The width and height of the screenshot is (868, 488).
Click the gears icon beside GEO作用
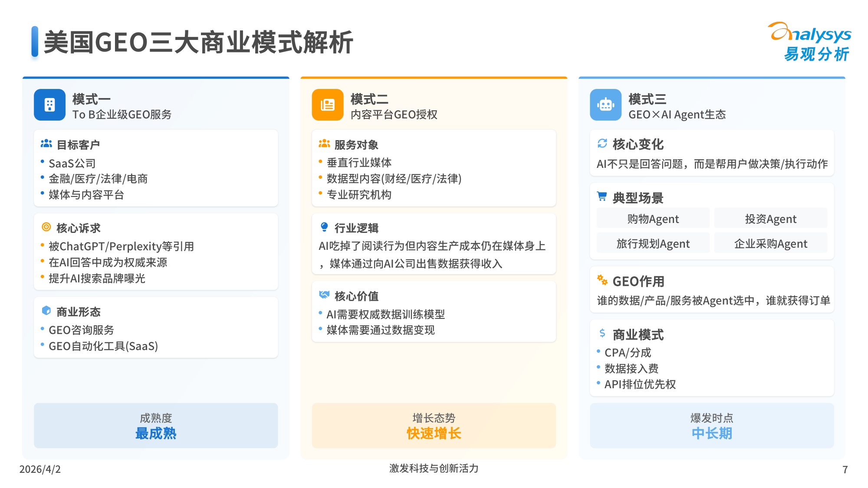[x=602, y=280]
